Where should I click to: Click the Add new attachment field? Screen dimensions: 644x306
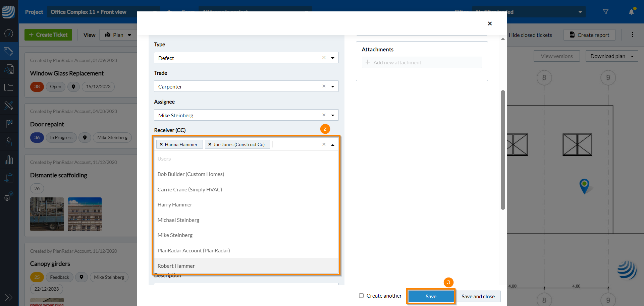(422, 62)
